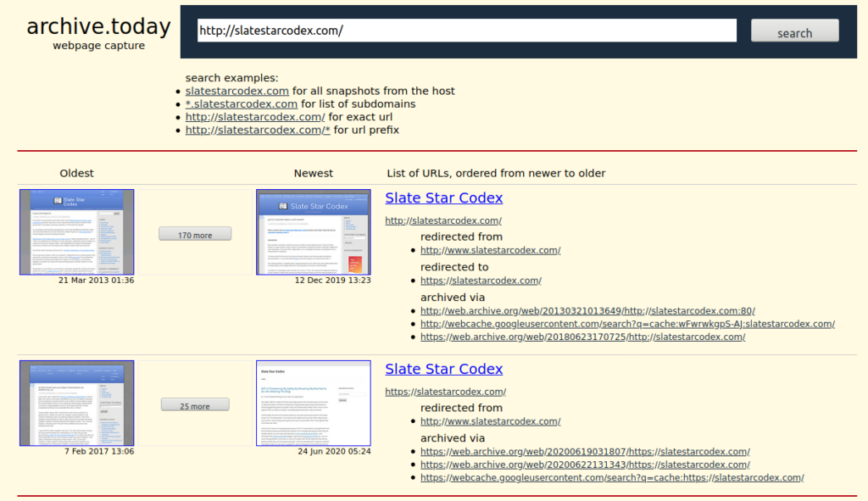
Task: Click the 'redirected to' label
Action: [454, 267]
